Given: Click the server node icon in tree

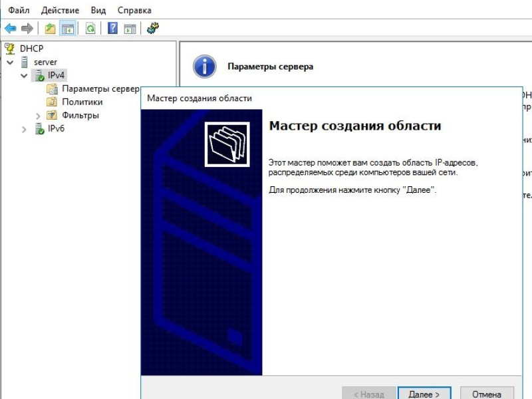Looking at the screenshot, I should click(25, 62).
